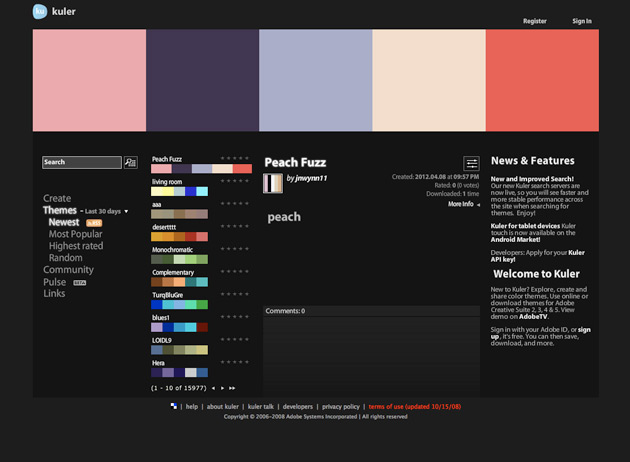Click the kuler logo icon
The width and height of the screenshot is (630, 462).
point(40,12)
